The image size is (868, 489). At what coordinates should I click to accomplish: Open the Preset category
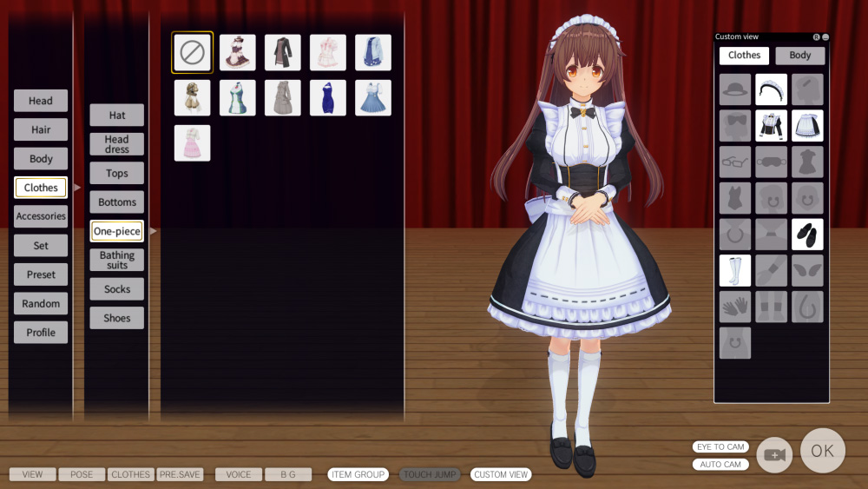41,274
